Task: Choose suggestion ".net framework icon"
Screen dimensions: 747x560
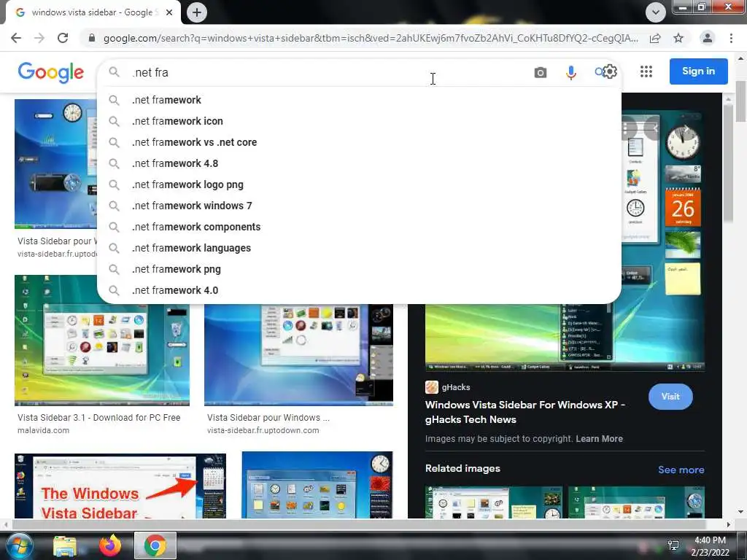Action: tap(359, 121)
